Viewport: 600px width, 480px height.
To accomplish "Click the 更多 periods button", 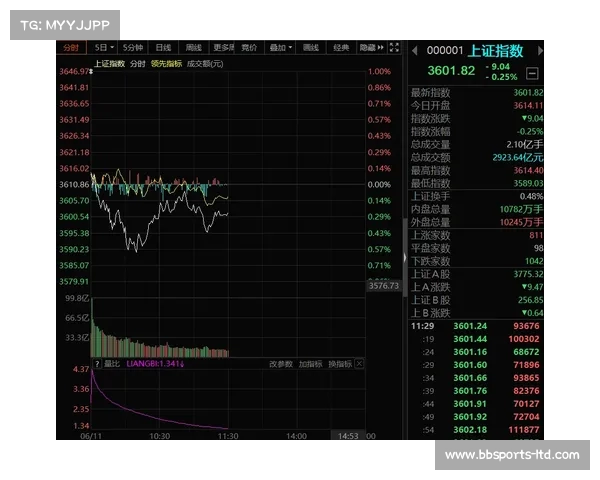I will click(223, 47).
